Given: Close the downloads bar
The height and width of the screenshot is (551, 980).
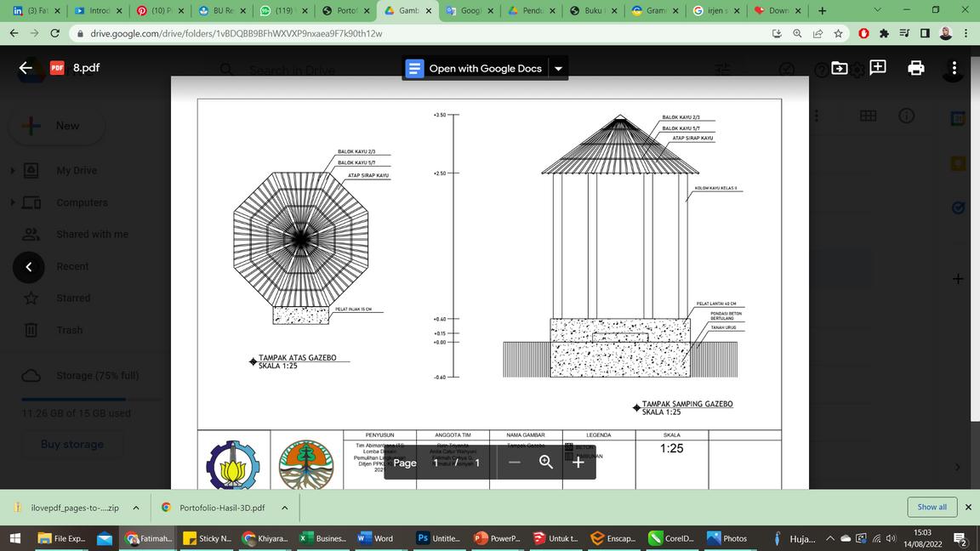Looking at the screenshot, I should tap(968, 508).
